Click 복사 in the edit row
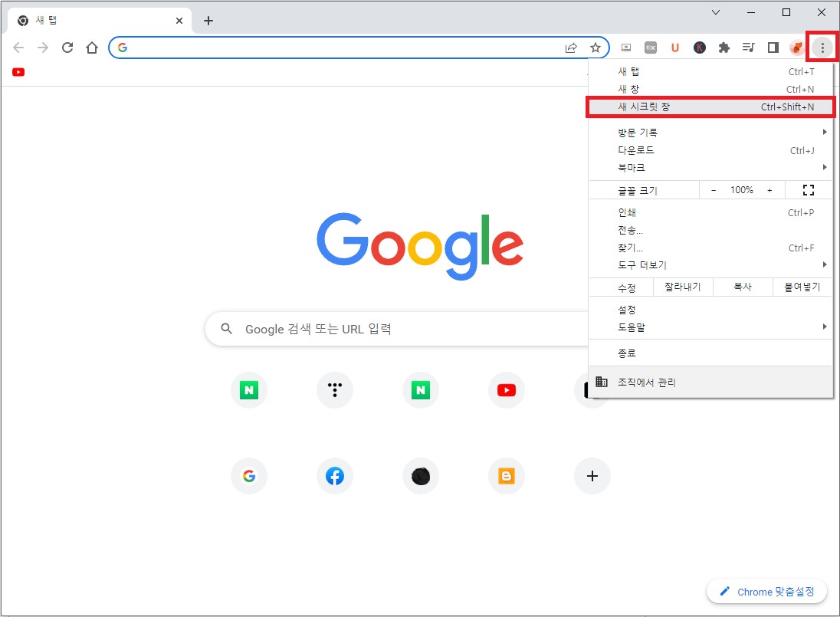This screenshot has height=617, width=840. (743, 287)
